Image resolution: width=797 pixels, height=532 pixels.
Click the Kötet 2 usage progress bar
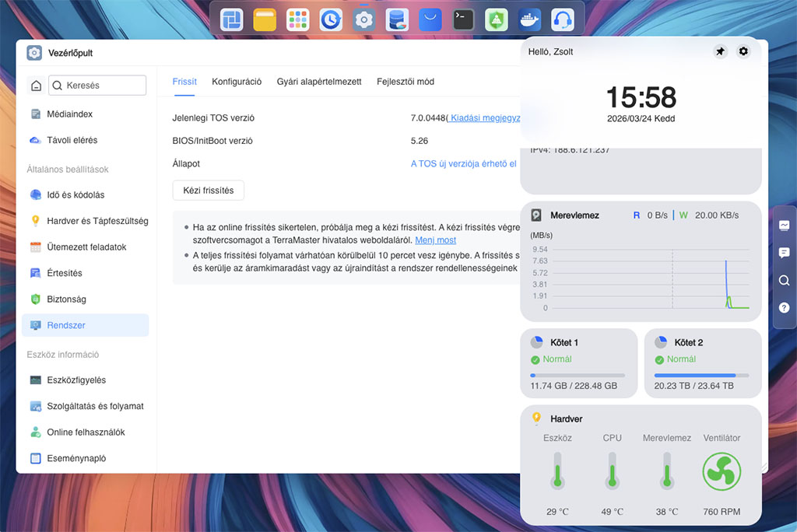(701, 375)
